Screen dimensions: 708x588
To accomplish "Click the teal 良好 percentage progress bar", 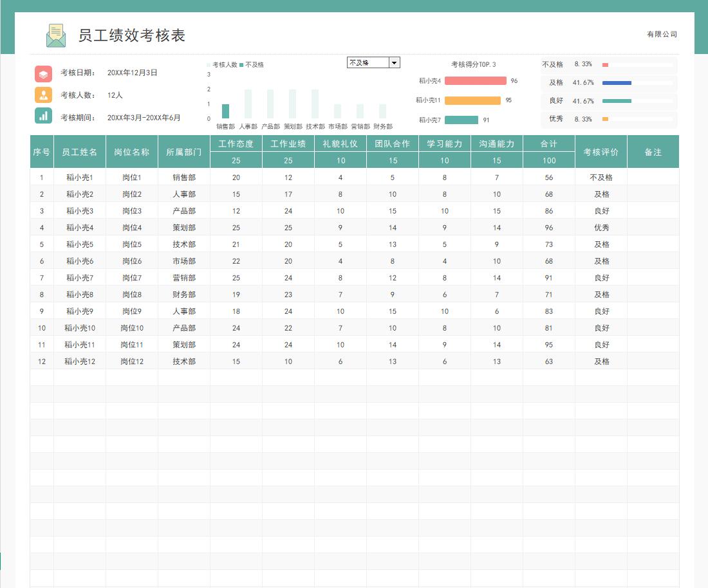I will (617, 101).
